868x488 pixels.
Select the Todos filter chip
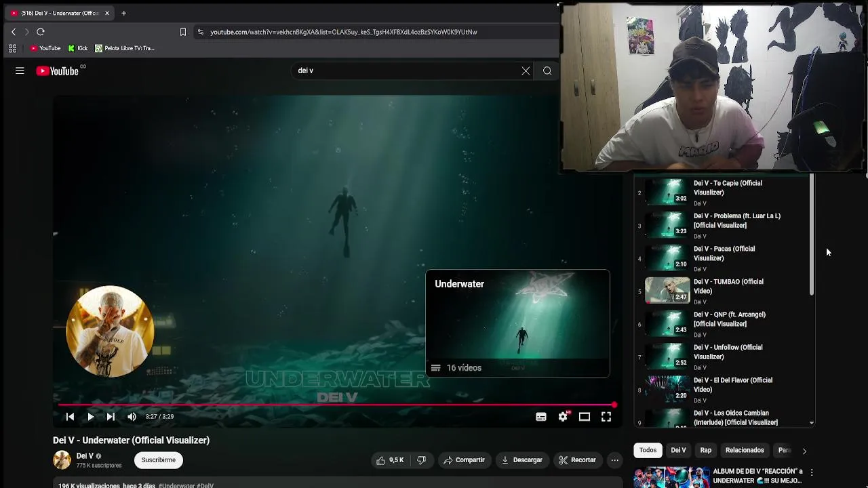[x=648, y=450]
